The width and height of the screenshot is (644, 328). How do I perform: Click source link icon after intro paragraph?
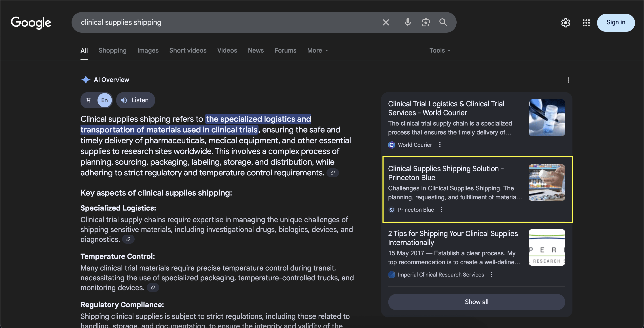coord(333,173)
